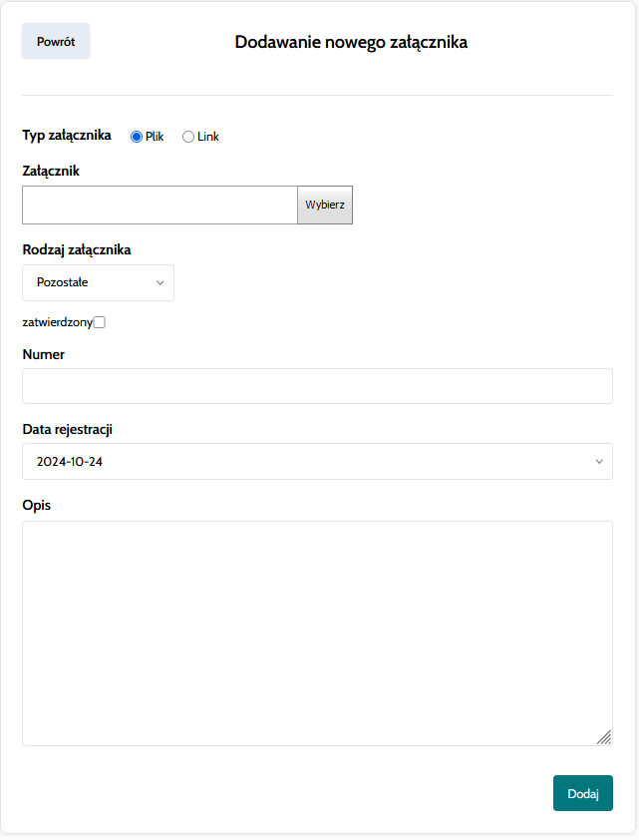Focus the Numer text input

tap(317, 386)
